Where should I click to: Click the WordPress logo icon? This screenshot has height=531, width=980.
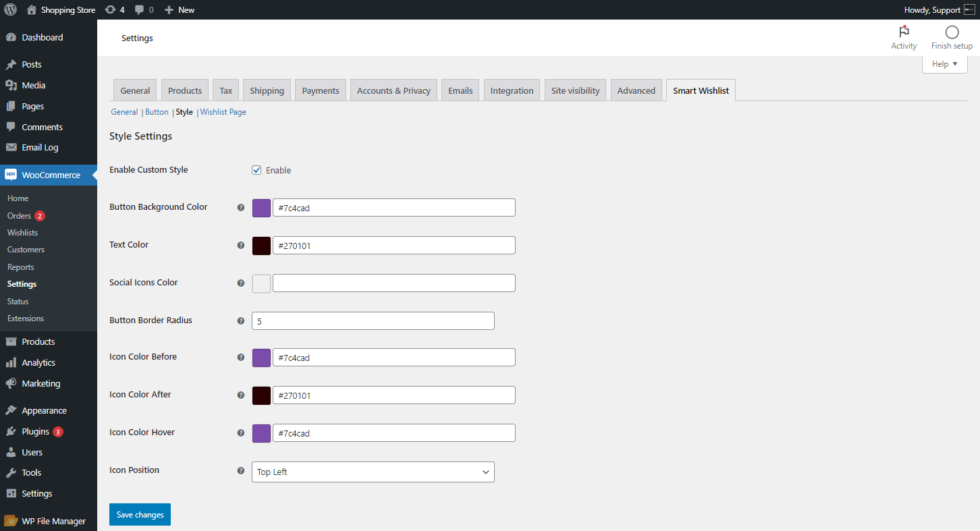(11, 10)
